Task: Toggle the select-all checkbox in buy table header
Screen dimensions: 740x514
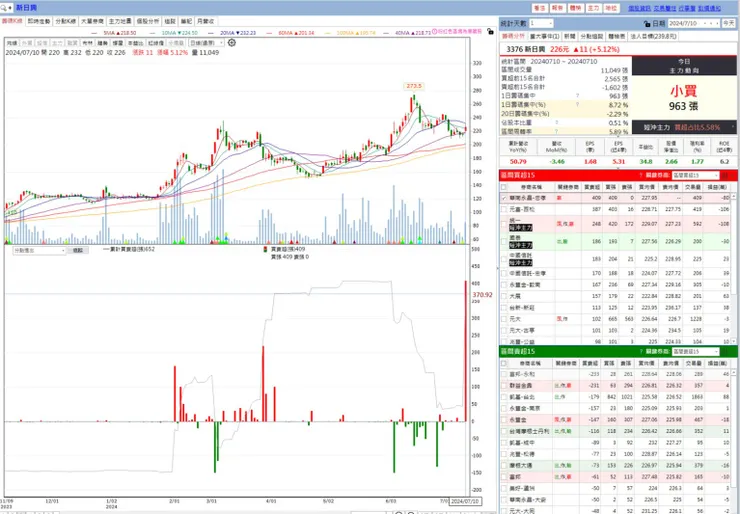Action: pos(504,187)
